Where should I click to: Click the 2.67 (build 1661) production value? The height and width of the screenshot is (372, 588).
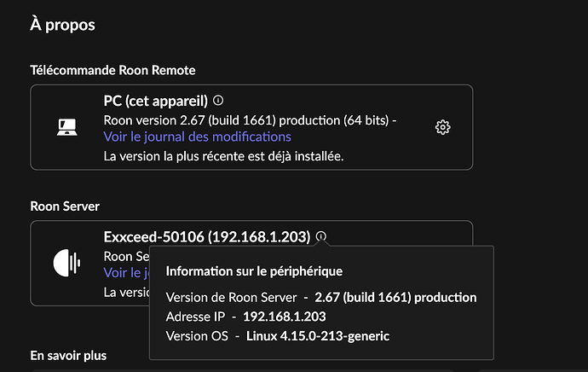click(x=395, y=297)
